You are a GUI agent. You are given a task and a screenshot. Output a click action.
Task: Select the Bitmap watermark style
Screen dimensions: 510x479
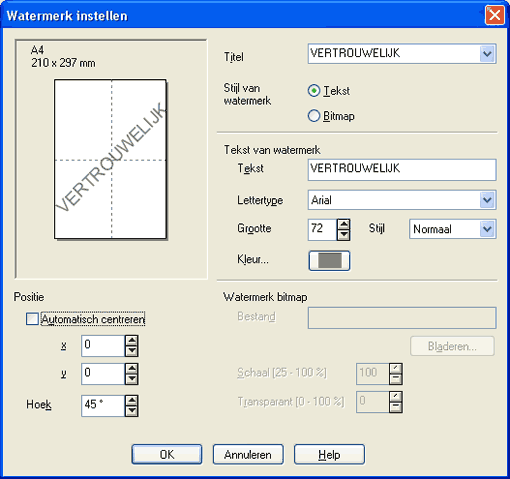click(314, 116)
